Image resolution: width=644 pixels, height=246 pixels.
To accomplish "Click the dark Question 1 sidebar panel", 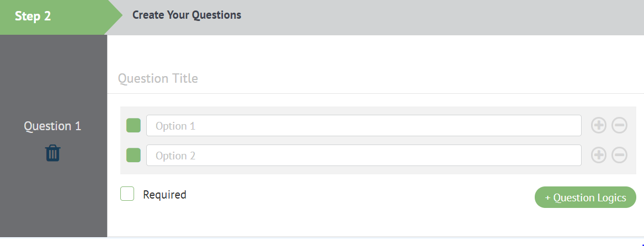I will (x=52, y=204).
